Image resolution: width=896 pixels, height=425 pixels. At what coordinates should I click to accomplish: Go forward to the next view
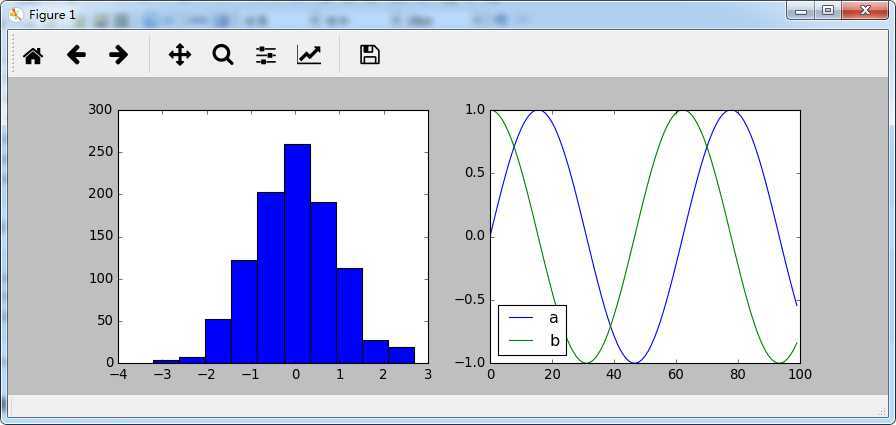click(119, 55)
